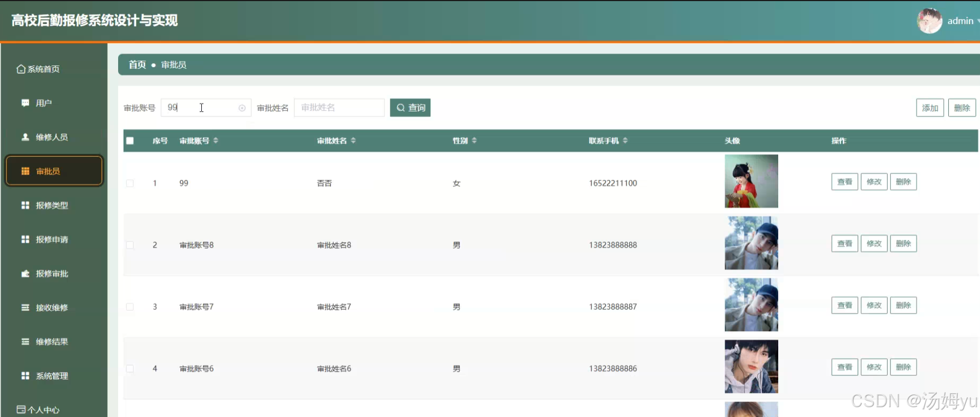
Task: Click 修改 for account 99
Action: tap(874, 181)
